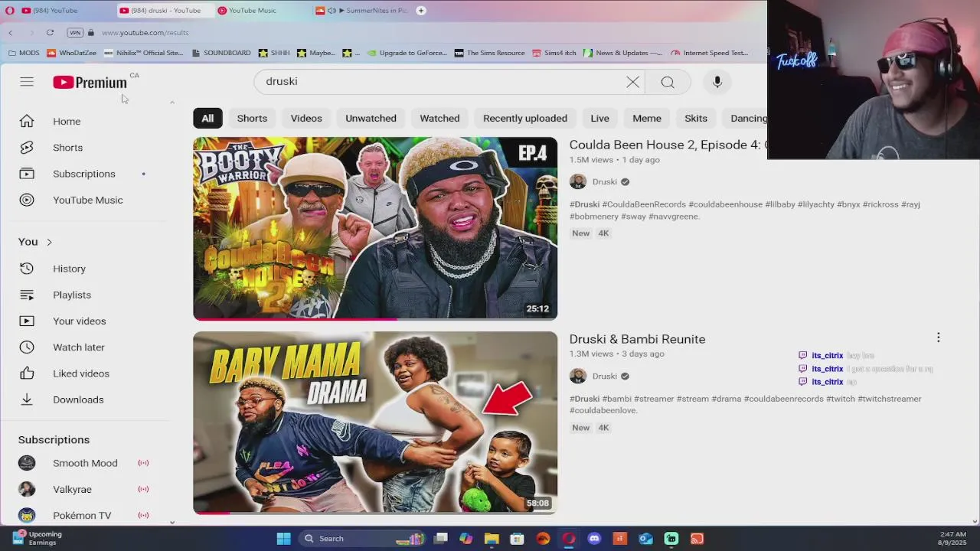Screen dimensions: 980x551
Task: Play Coulda Been House 2 thumbnail
Action: [x=375, y=228]
